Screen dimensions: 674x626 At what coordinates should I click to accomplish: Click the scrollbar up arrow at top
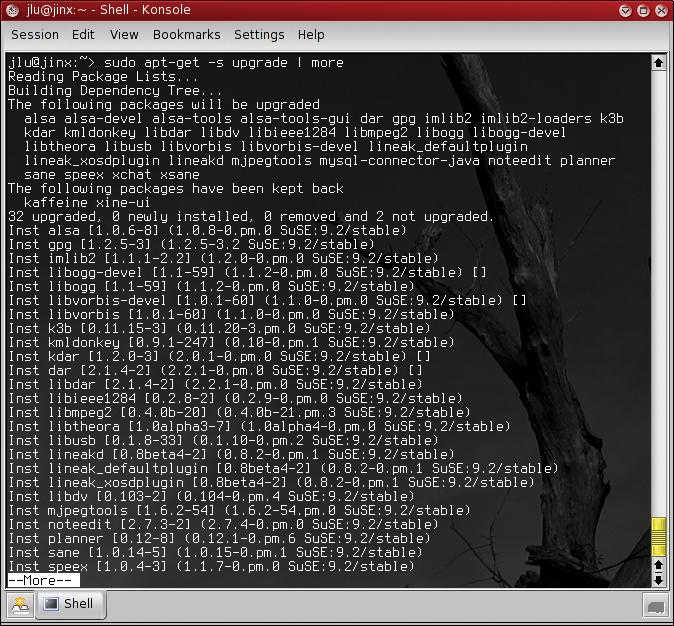(658, 63)
